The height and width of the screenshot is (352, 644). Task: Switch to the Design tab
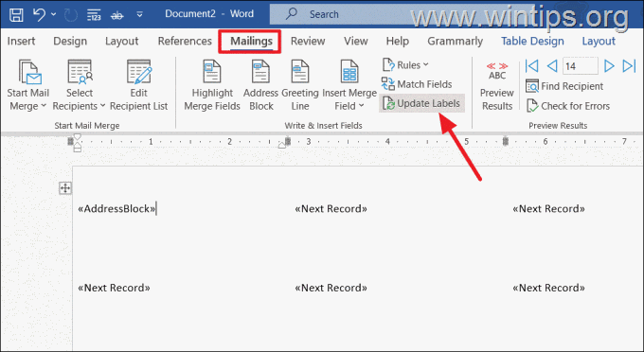[70, 41]
